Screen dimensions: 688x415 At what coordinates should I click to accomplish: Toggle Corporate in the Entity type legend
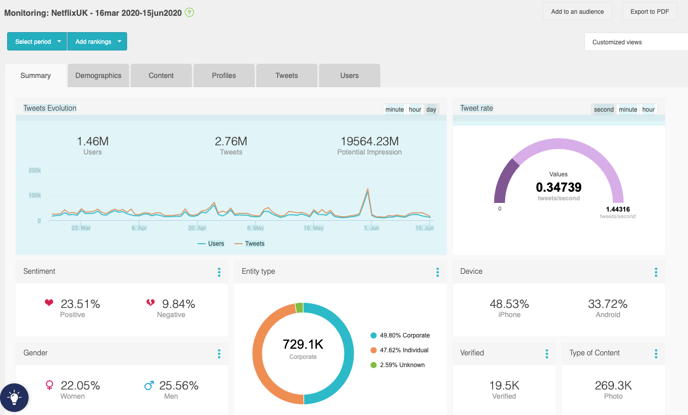(x=400, y=335)
